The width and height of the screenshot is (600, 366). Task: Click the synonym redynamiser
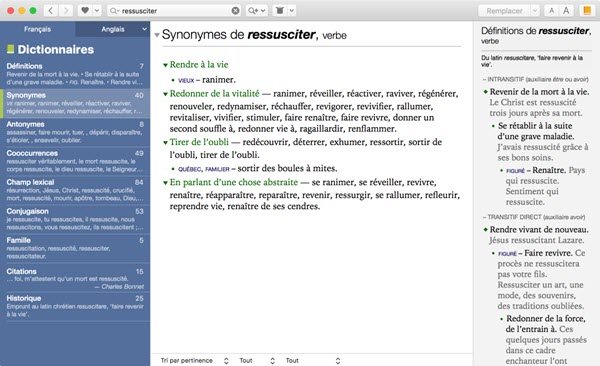tap(241, 106)
